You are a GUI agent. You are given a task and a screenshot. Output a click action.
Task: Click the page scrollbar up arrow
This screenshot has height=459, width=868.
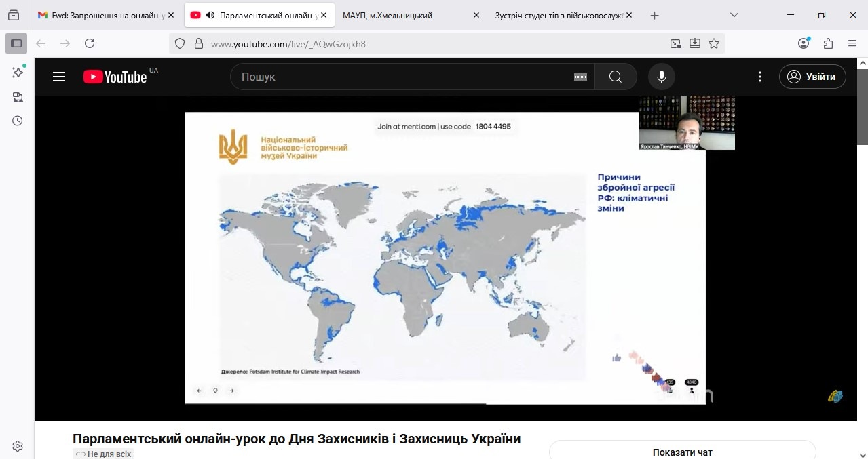pos(862,63)
